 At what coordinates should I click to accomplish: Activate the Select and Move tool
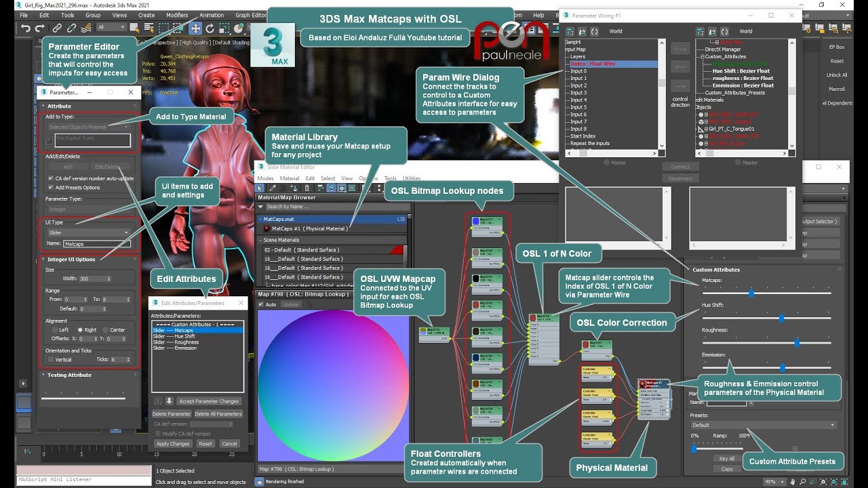[195, 28]
